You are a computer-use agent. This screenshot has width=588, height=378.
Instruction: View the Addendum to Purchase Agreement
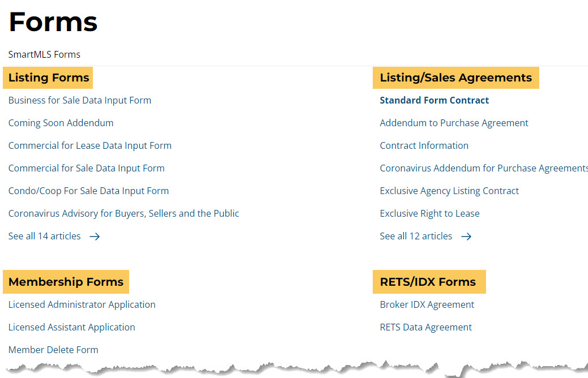coord(454,123)
